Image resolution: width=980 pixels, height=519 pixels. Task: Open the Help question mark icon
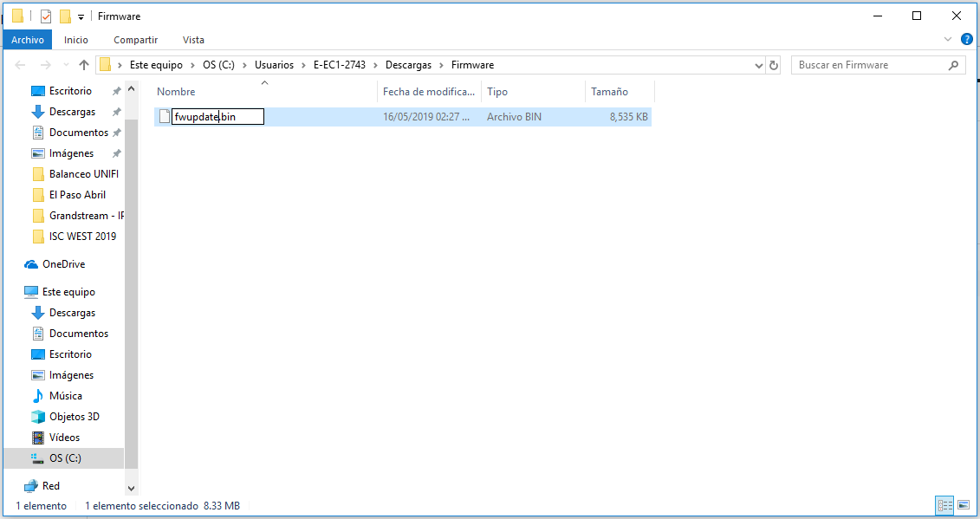(967, 39)
